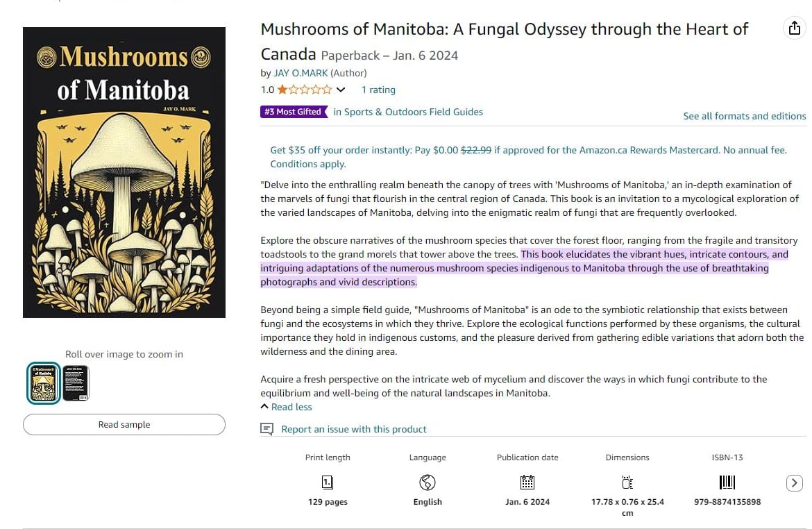Click the dimensions ruler icon
The height and width of the screenshot is (529, 812).
(627, 482)
